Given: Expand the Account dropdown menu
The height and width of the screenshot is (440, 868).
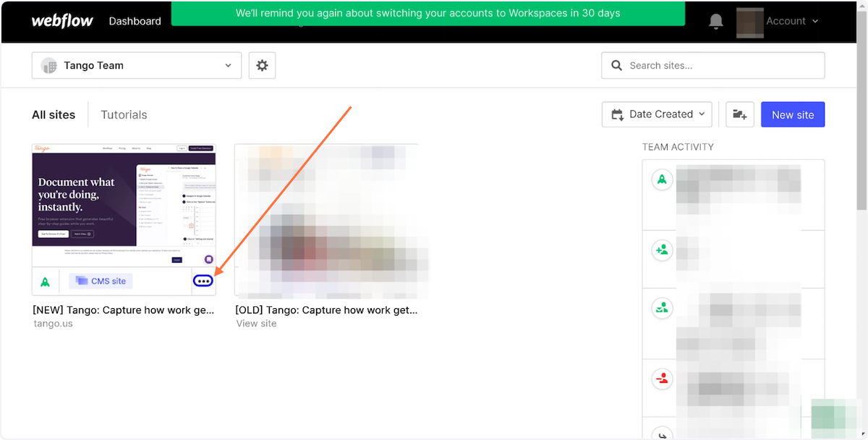Looking at the screenshot, I should (x=792, y=21).
